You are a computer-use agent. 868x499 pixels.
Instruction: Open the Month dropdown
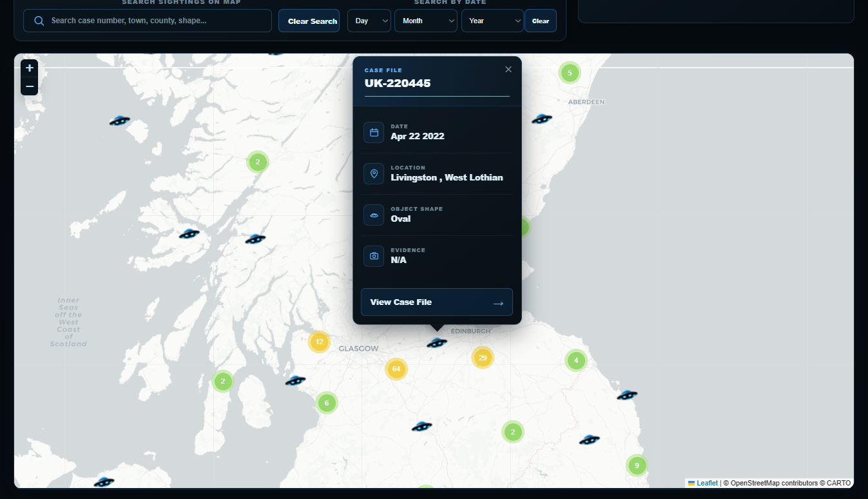(x=426, y=21)
